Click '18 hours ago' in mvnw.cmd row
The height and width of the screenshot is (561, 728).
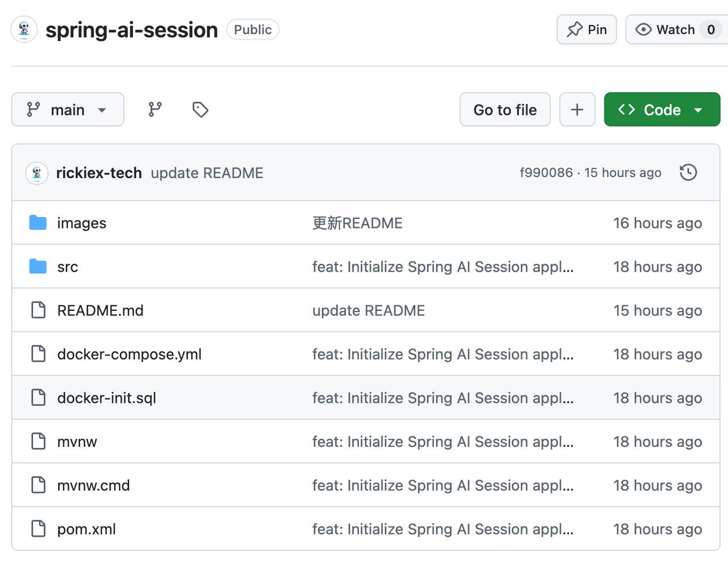(657, 485)
